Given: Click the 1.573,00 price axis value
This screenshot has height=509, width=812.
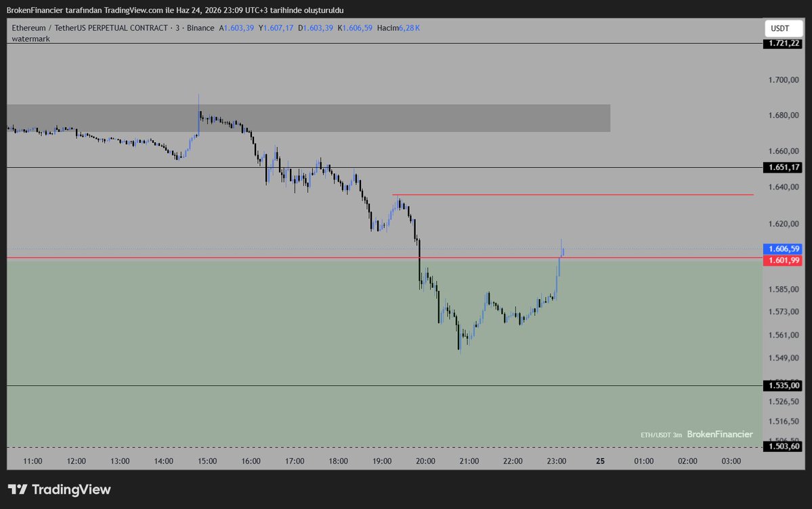Looking at the screenshot, I should pyautogui.click(x=784, y=312).
